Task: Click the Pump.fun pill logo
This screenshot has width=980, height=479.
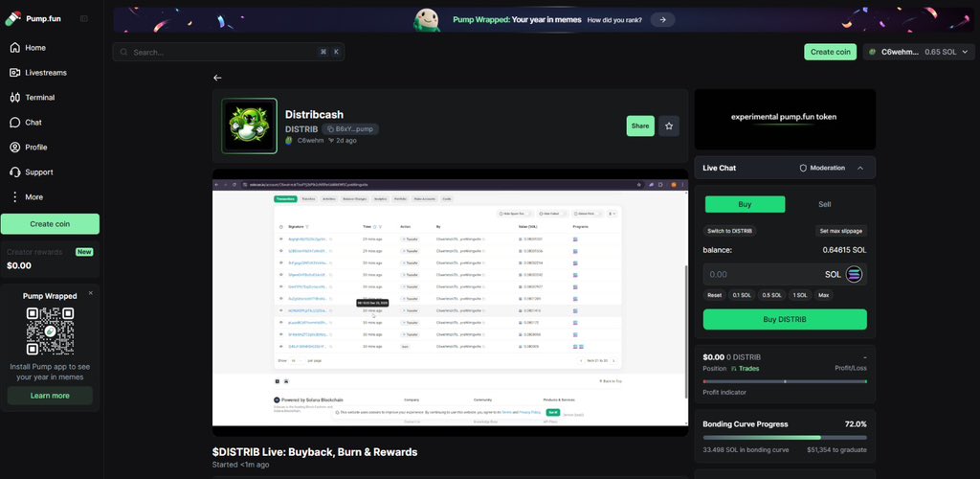Action: [x=12, y=18]
